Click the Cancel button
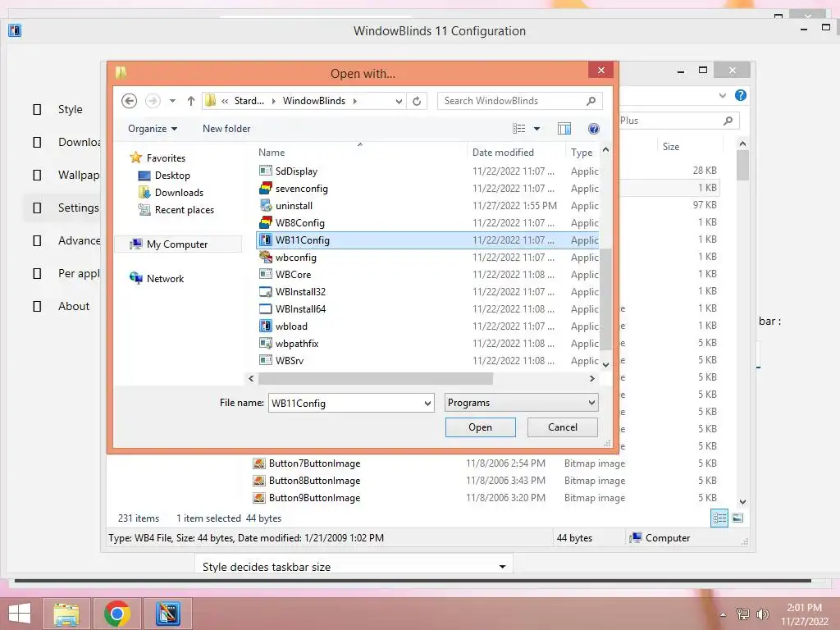The height and width of the screenshot is (630, 840). pyautogui.click(x=563, y=427)
